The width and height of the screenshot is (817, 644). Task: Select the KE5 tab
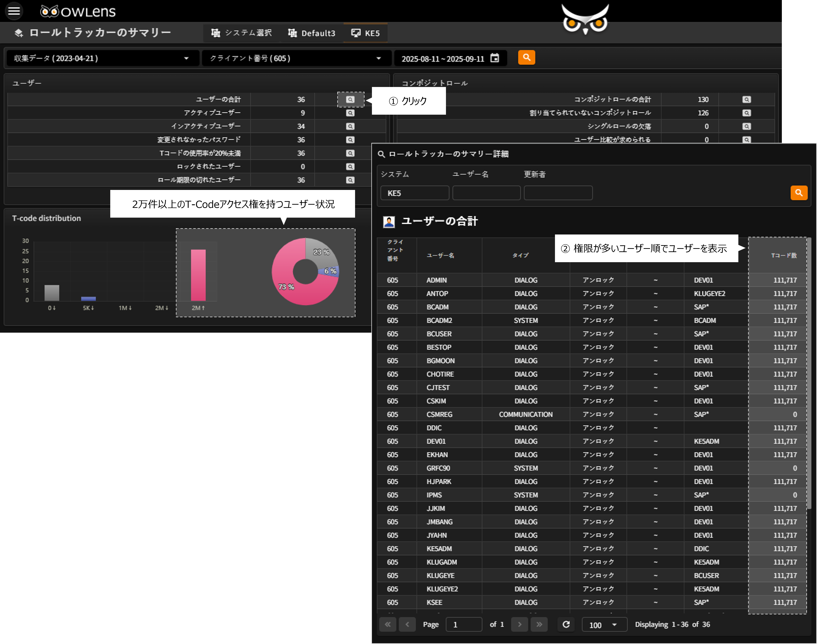click(365, 33)
